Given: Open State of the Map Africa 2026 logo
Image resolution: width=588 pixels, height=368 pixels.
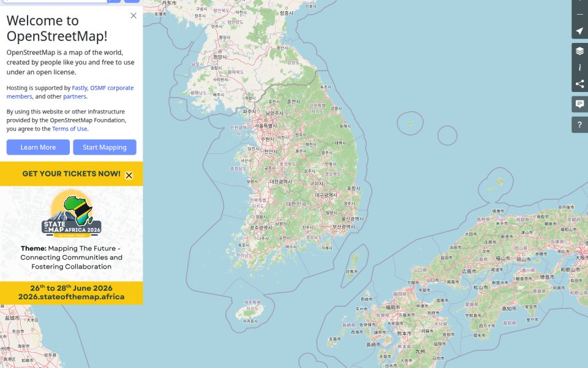Looking at the screenshot, I should coord(71,213).
